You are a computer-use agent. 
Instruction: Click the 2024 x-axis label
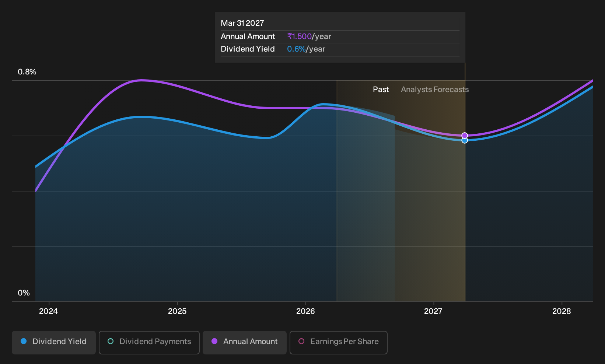coord(49,311)
